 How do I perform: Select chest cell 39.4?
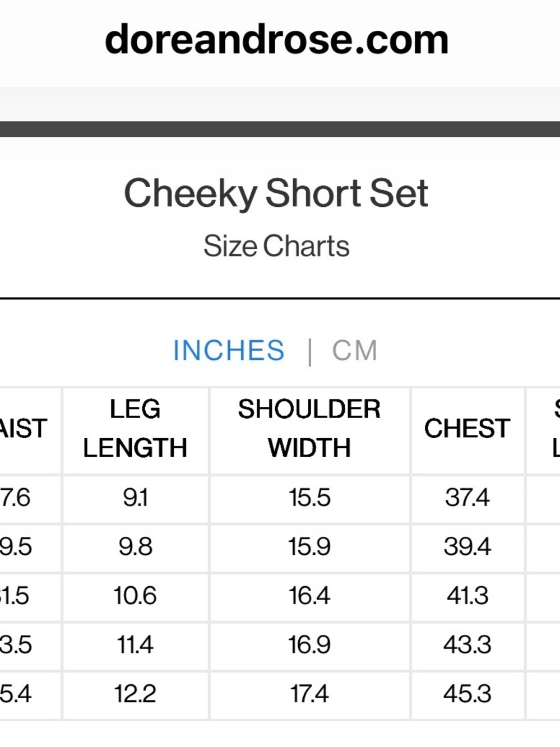click(x=468, y=547)
